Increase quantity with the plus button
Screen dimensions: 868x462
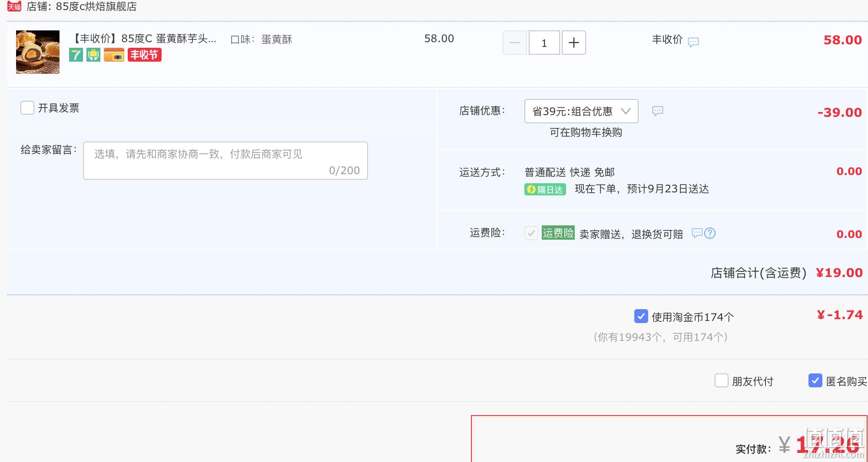point(574,43)
